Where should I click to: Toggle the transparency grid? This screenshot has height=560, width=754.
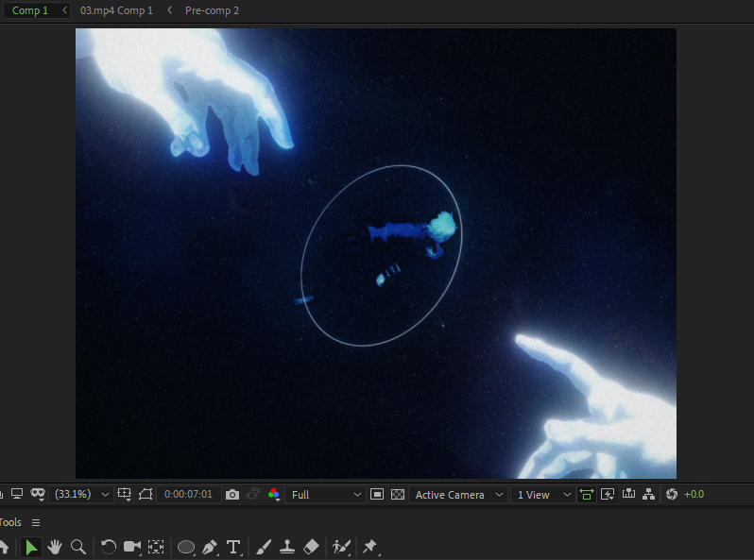pos(398,495)
